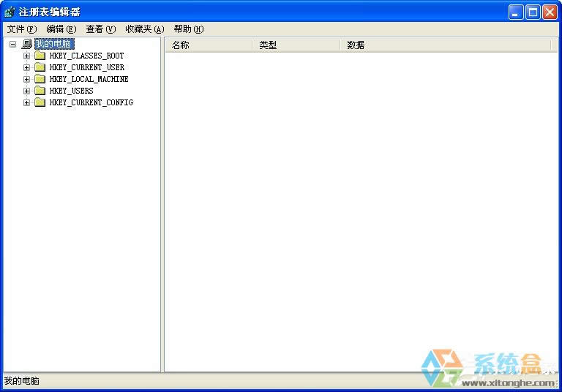
Task: Open the 帮助(H) menu
Action: pos(188,29)
